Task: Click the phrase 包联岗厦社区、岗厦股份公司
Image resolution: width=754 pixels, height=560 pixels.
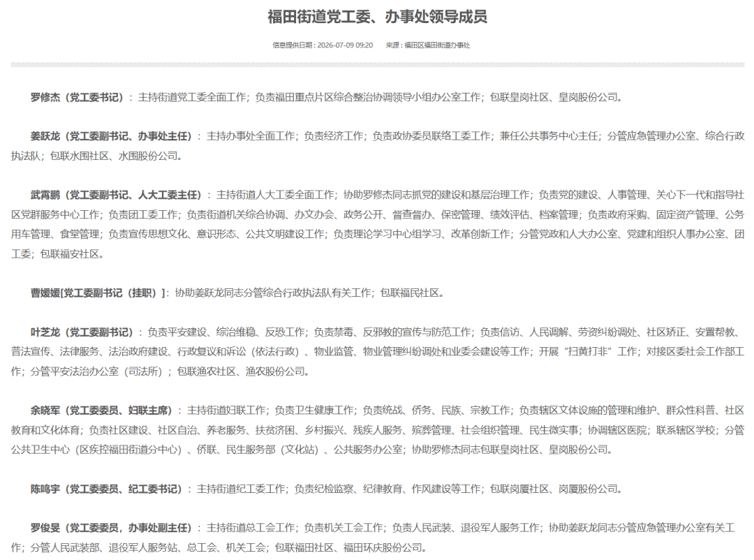Action: (x=554, y=489)
